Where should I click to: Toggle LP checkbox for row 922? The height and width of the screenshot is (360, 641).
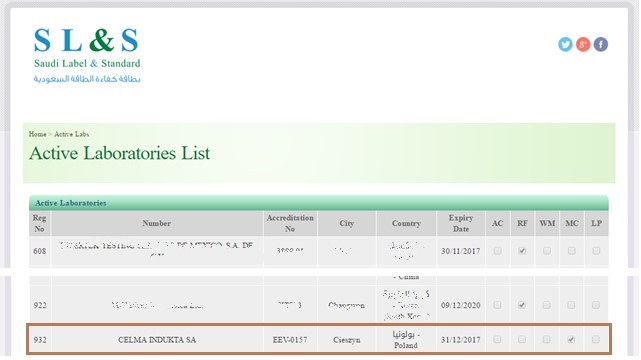click(x=596, y=305)
